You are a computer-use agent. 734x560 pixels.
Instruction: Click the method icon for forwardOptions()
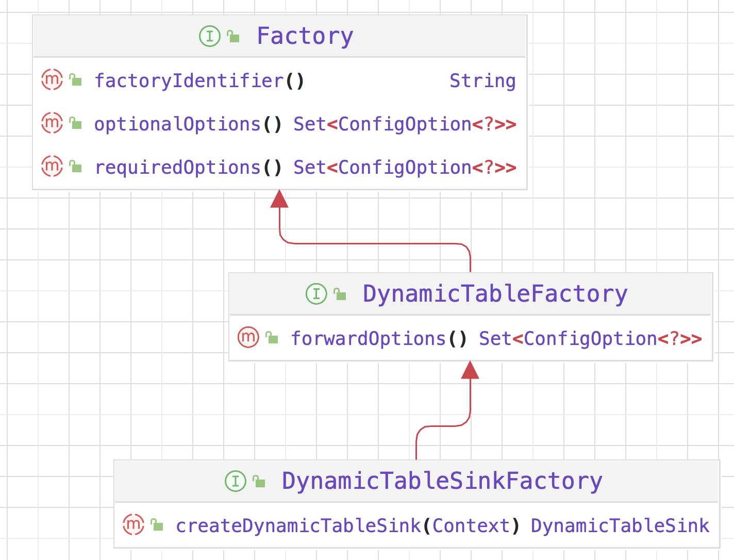pos(248,338)
